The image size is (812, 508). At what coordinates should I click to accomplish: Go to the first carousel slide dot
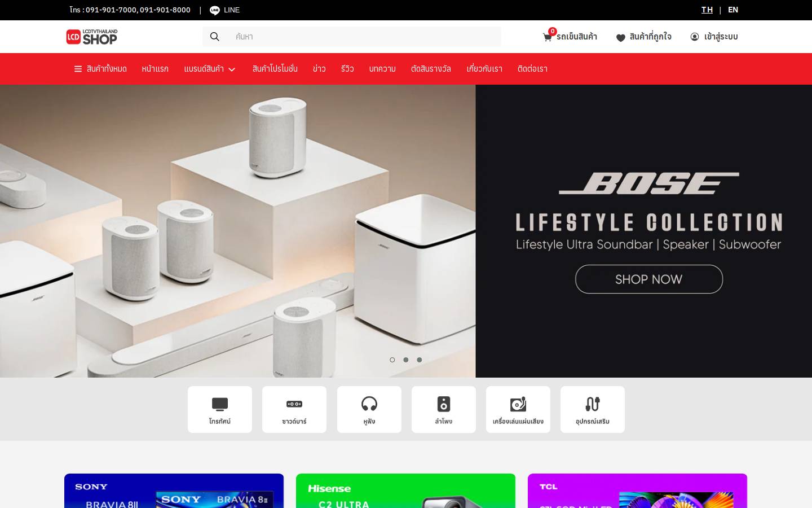pyautogui.click(x=392, y=360)
